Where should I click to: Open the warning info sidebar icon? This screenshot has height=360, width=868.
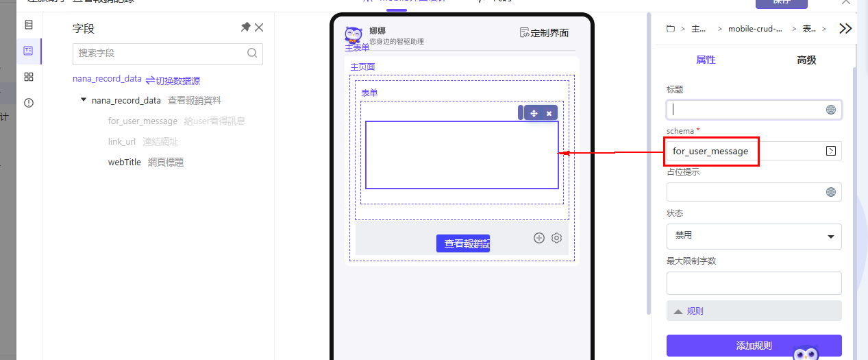pyautogui.click(x=28, y=103)
